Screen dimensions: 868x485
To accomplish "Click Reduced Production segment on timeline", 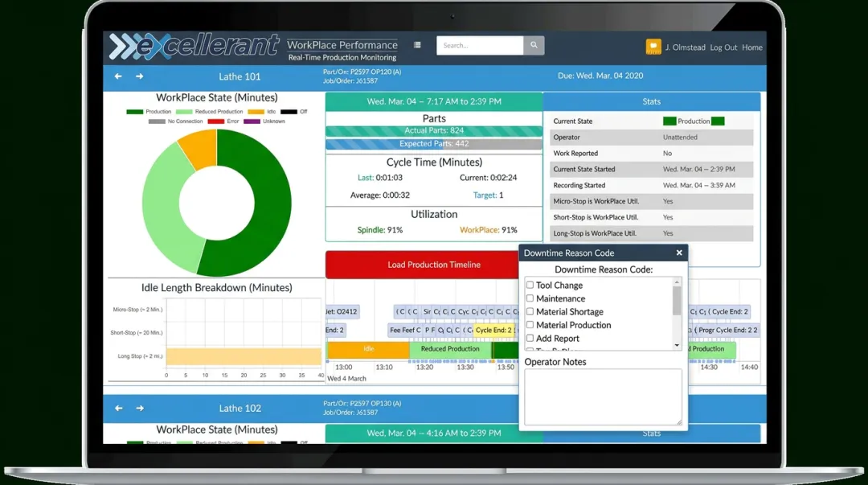I will coord(450,349).
